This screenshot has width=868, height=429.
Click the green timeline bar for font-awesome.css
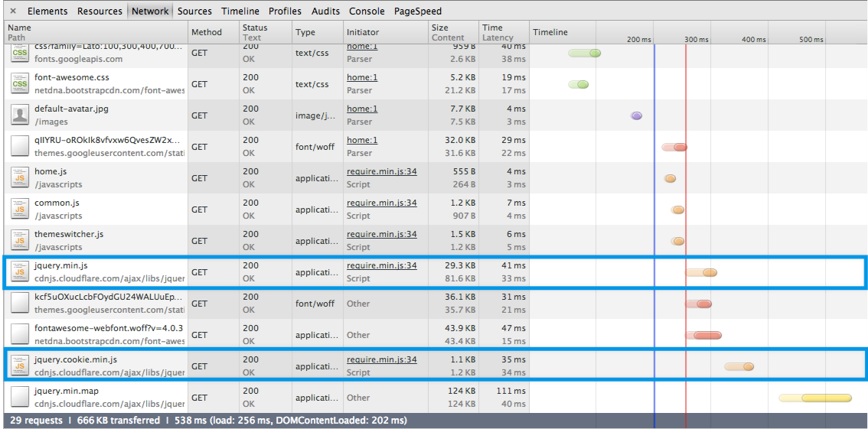coord(579,85)
